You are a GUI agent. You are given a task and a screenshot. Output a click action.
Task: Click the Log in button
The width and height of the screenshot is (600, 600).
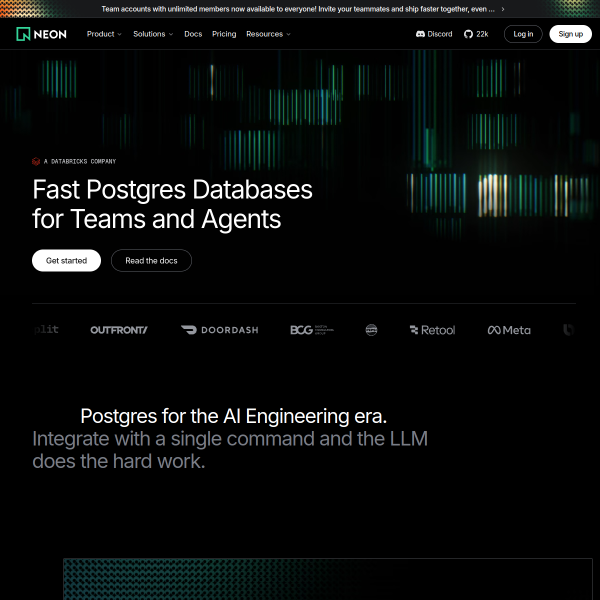(523, 34)
